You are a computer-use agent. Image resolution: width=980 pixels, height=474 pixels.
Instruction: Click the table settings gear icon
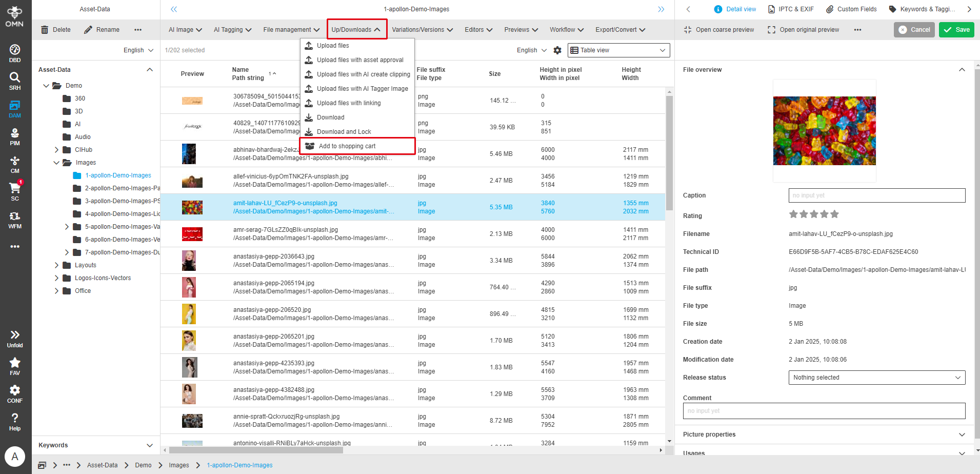557,50
